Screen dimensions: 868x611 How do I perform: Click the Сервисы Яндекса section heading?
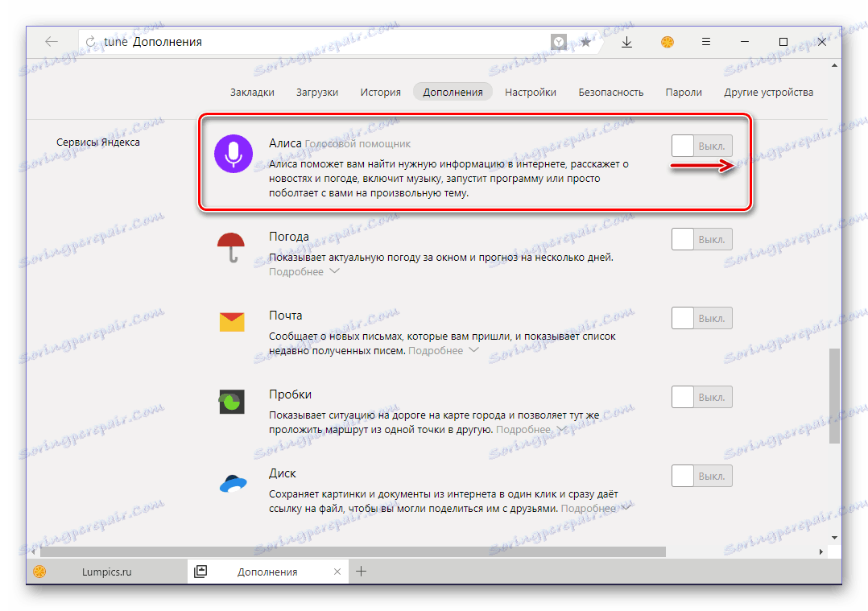click(98, 142)
